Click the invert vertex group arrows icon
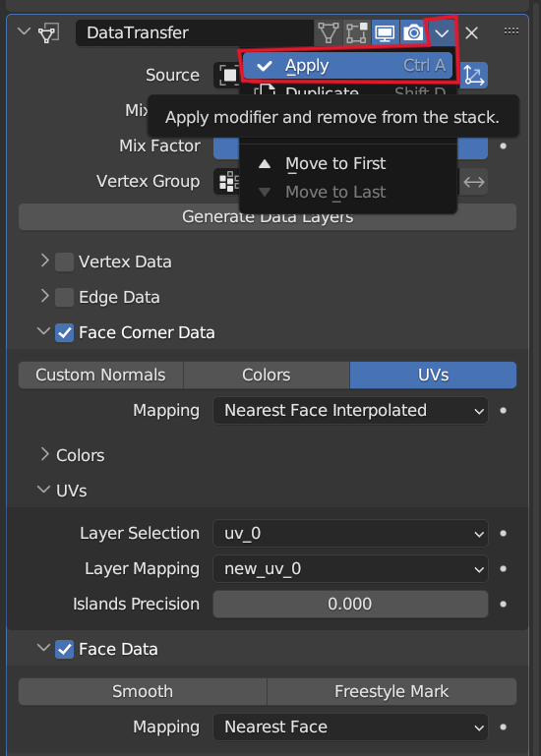Screen dimensions: 541x756 (474, 182)
